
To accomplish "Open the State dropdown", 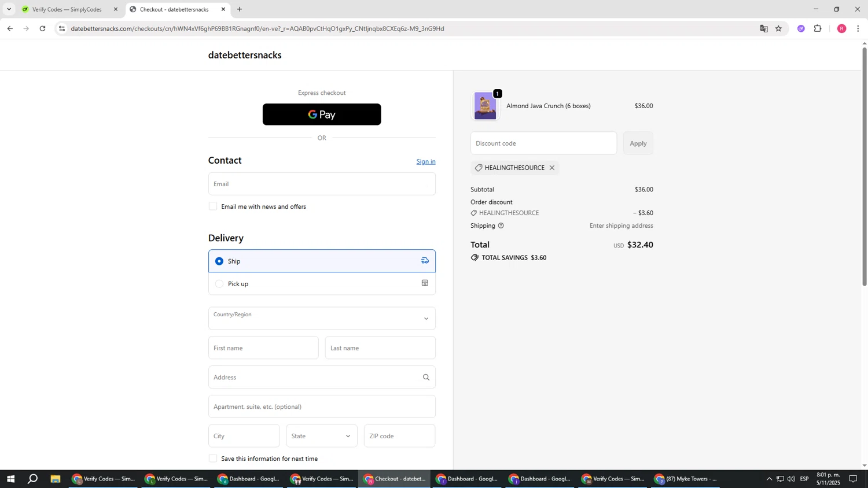I will tap(322, 436).
